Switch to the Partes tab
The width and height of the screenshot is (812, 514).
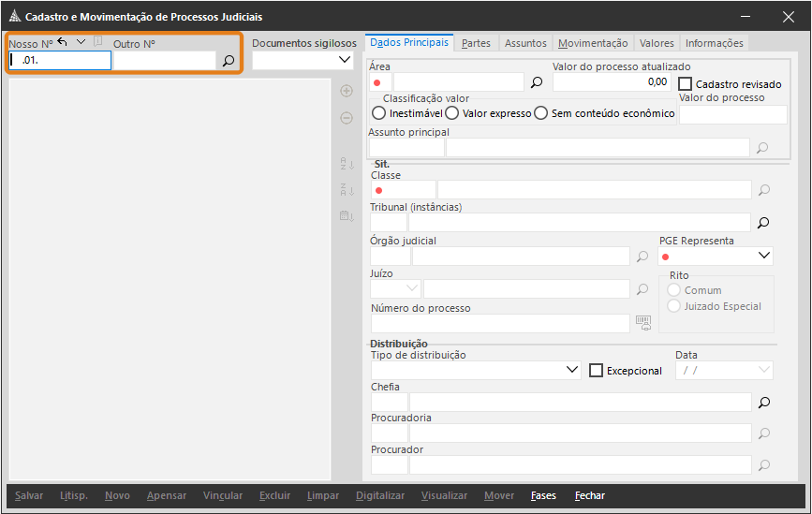point(476,43)
